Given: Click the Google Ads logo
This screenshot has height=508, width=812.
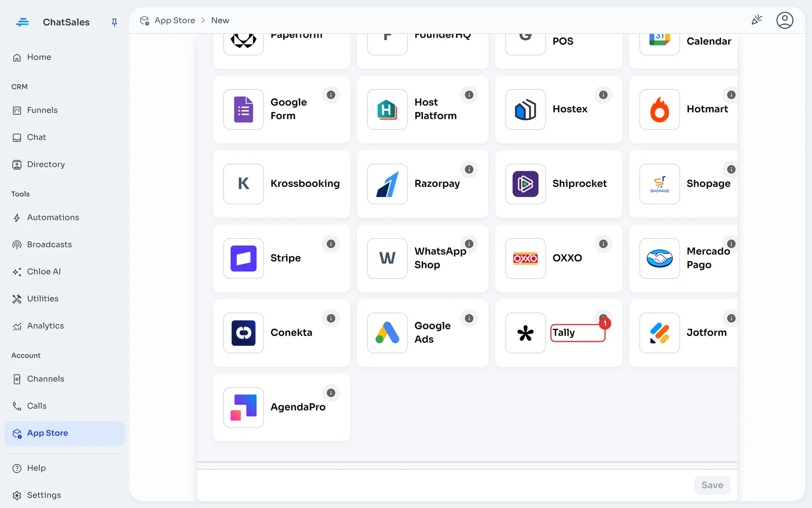Looking at the screenshot, I should click(387, 333).
